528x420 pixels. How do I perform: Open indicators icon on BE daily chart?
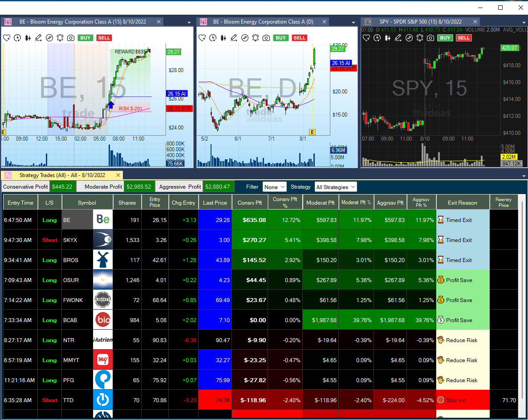tap(245, 38)
